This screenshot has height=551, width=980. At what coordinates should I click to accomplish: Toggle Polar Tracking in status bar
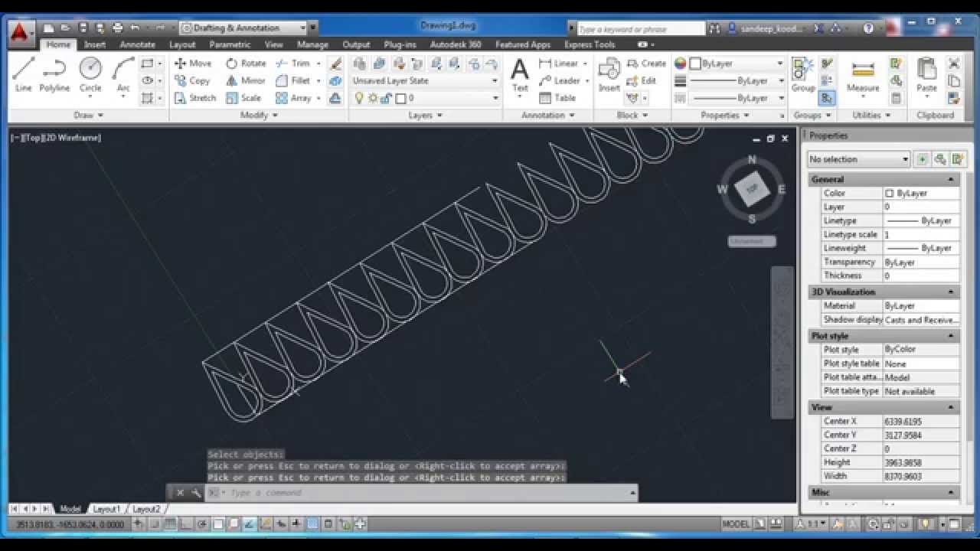pyautogui.click(x=202, y=524)
